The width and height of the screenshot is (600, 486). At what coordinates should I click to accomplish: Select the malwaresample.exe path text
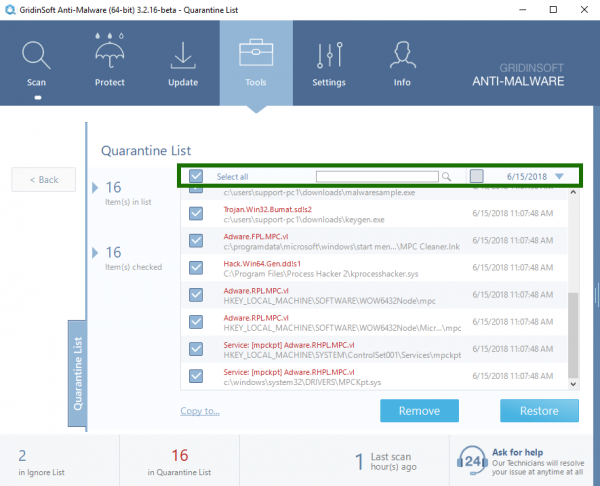[319, 192]
